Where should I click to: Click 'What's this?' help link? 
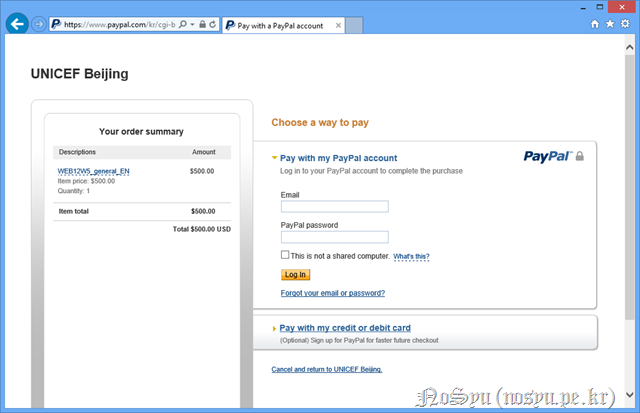(411, 257)
